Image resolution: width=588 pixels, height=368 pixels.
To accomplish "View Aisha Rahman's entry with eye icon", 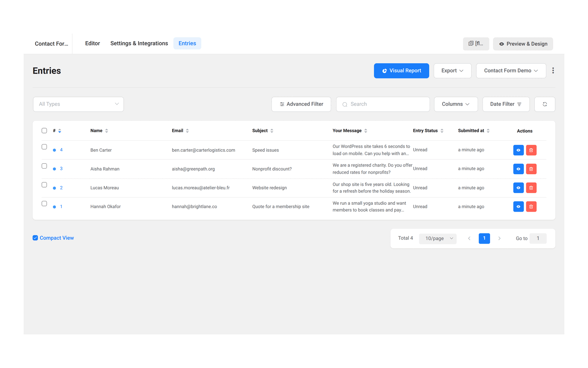I will [518, 169].
